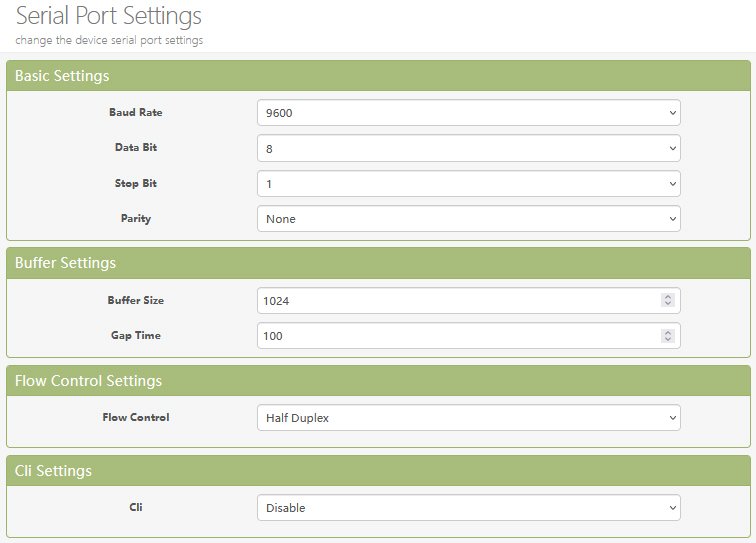Click the Baud Rate field label
Image resolution: width=756 pixels, height=543 pixels.
pyautogui.click(x=135, y=112)
